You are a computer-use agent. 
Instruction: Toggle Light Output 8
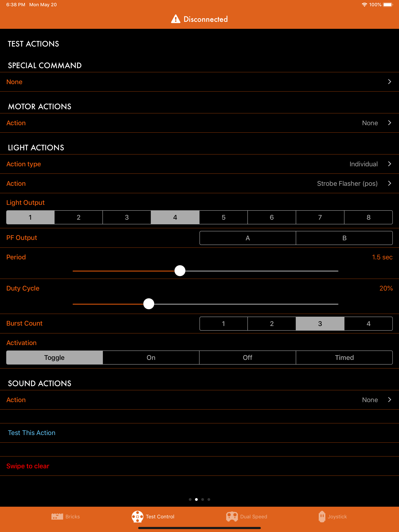368,217
